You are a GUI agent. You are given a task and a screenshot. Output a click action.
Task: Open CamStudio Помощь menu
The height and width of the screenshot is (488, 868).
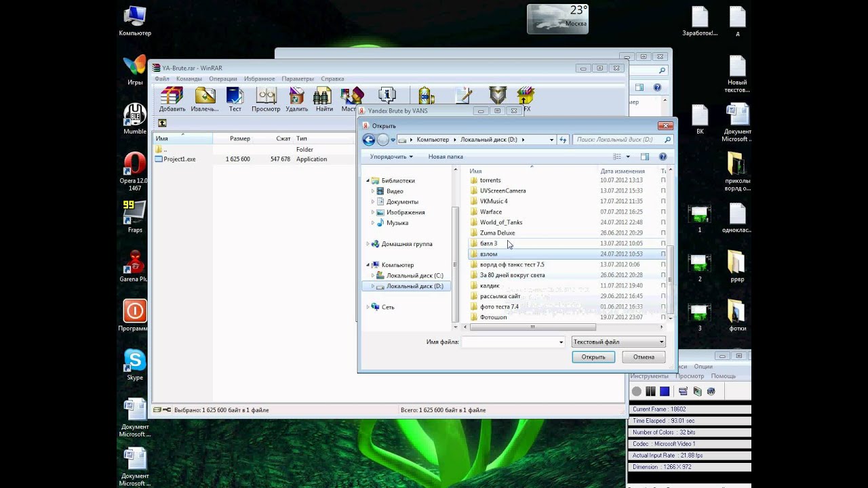coord(724,376)
